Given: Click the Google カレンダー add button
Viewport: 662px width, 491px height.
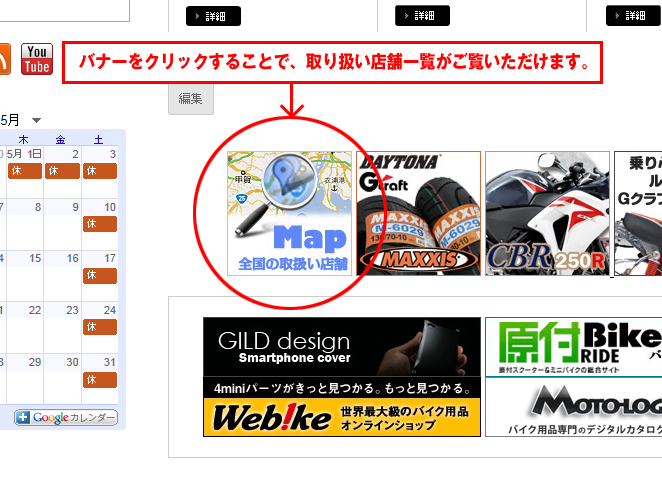Looking at the screenshot, I should 66,418.
